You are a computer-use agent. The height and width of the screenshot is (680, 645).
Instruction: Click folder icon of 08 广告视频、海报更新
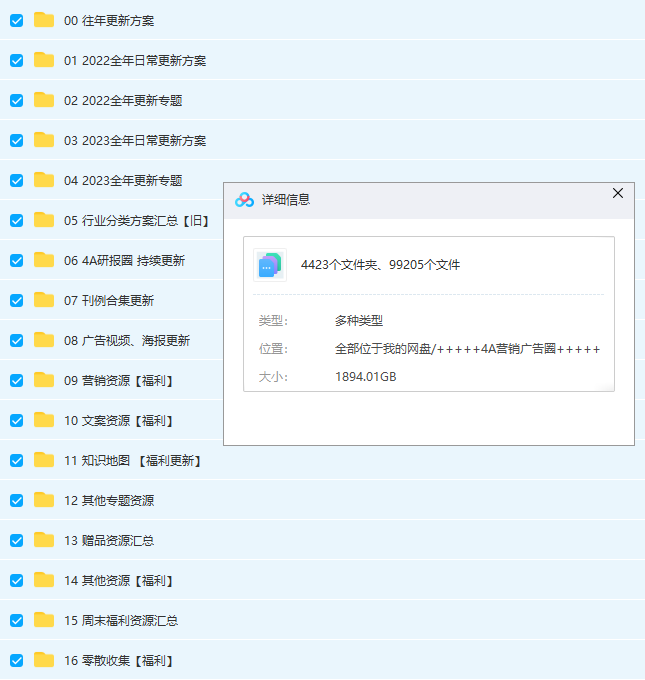[44, 340]
